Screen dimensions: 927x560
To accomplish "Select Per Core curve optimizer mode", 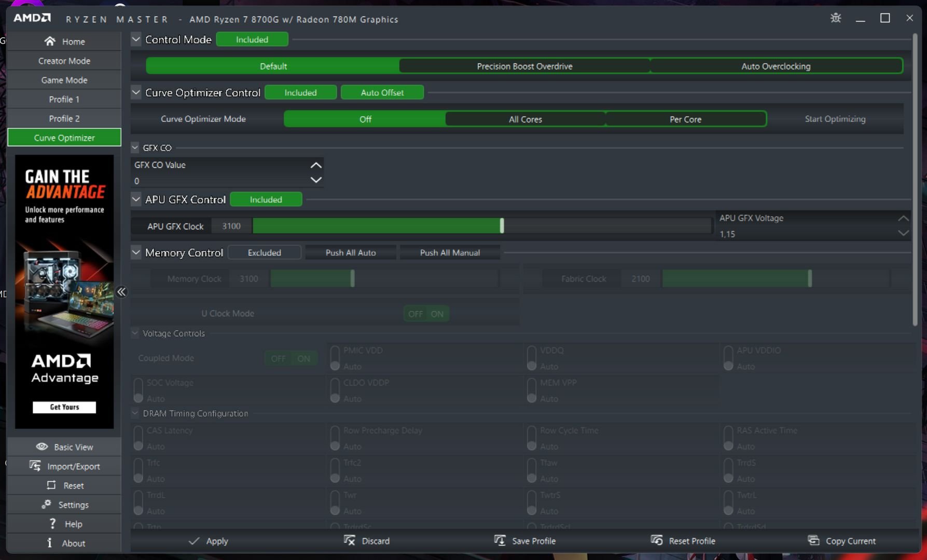I will [685, 119].
